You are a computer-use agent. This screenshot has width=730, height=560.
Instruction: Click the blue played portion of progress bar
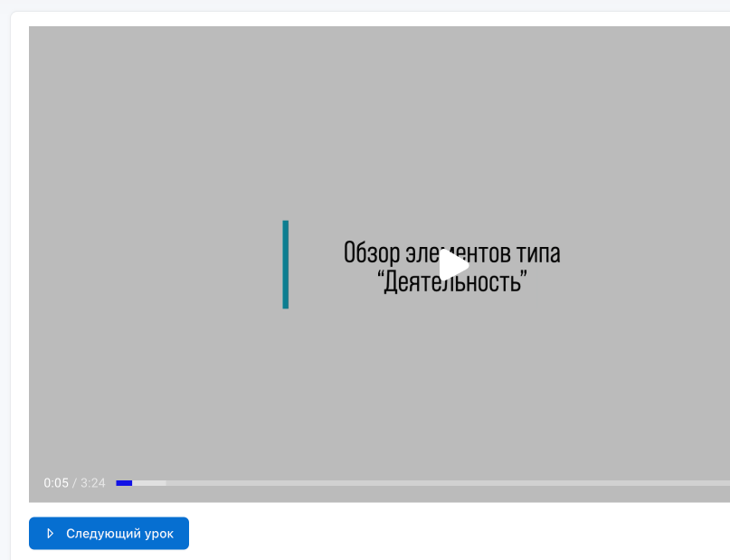point(123,483)
